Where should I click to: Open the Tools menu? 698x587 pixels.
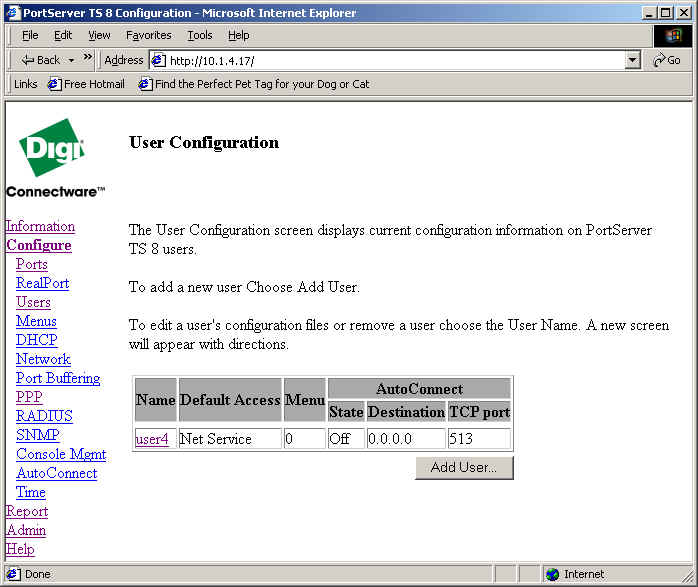[x=200, y=35]
